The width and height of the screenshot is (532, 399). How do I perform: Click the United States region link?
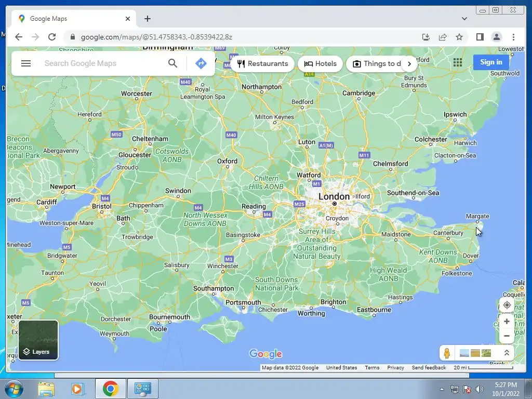point(342,367)
